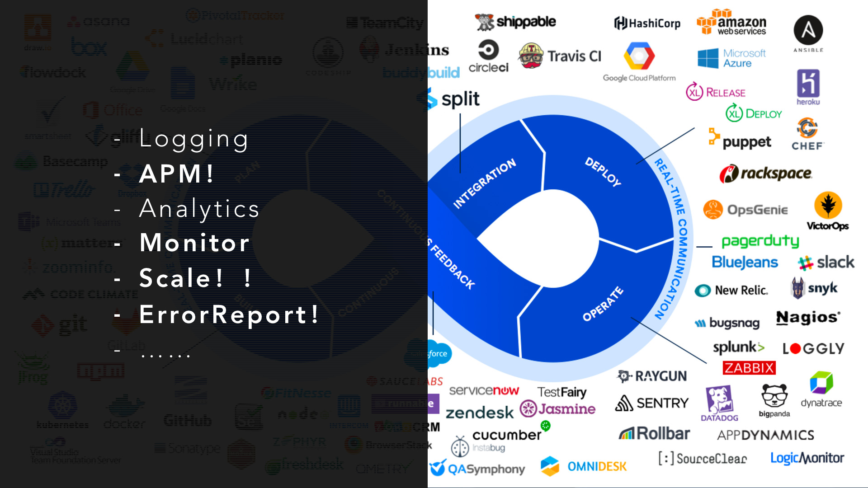Click the Splunk logo in monitoring section
Screen dimensions: 868x488
(741, 345)
